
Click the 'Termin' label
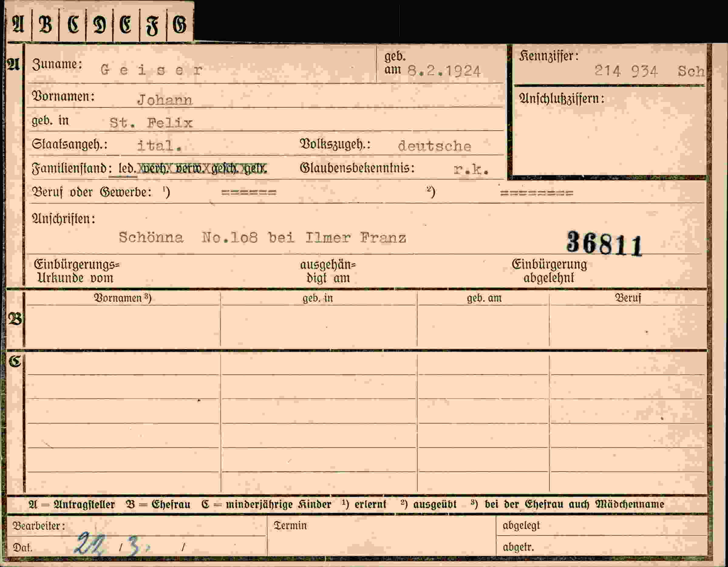point(290,526)
